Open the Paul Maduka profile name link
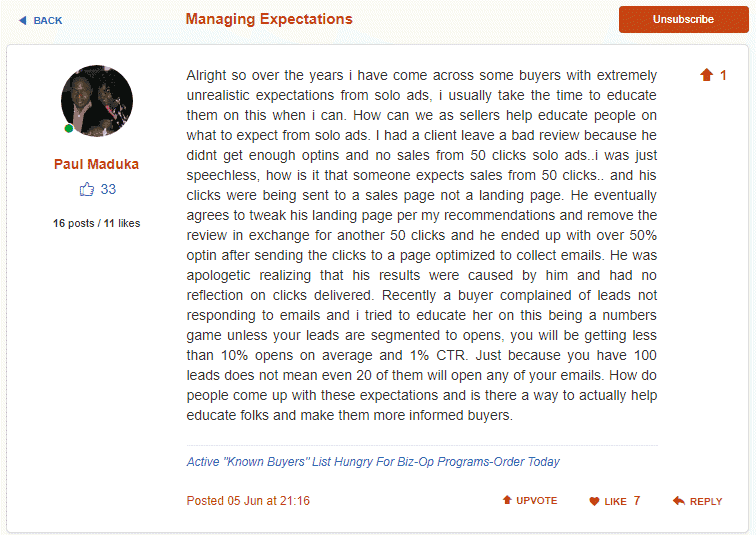756x535 pixels. click(x=96, y=164)
